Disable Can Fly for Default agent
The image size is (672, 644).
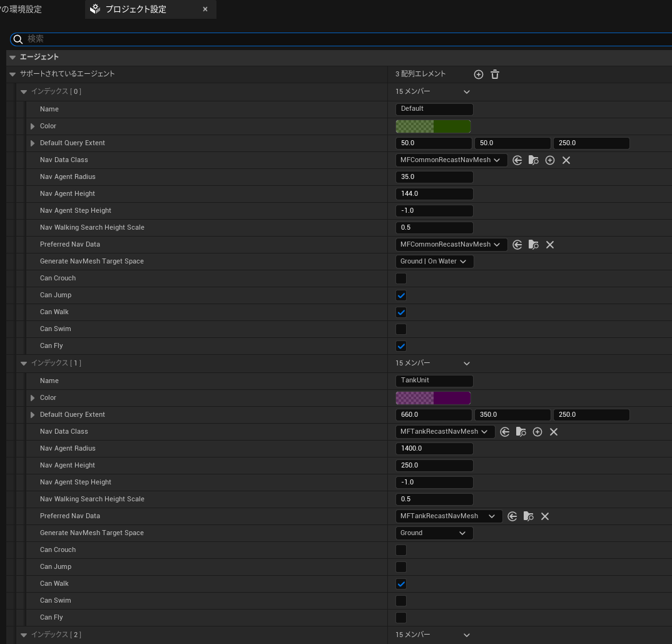pos(401,346)
